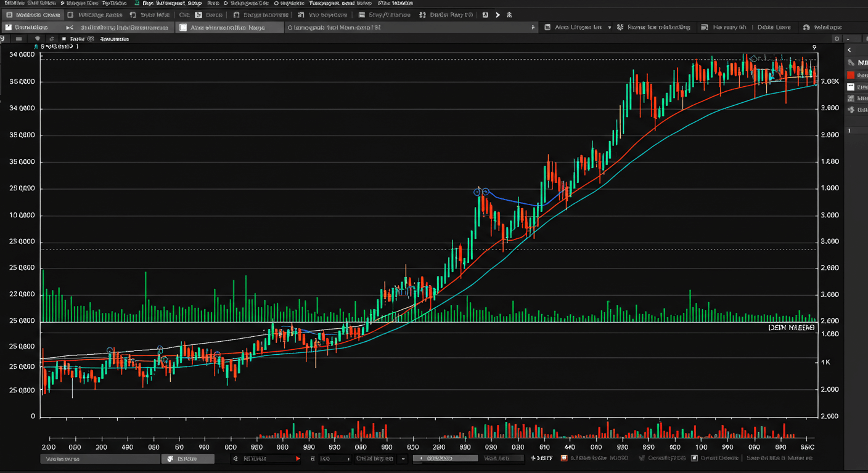Open the bottom bar dropdown with the small down arrow
This screenshot has height=473, width=868.
click(x=403, y=459)
